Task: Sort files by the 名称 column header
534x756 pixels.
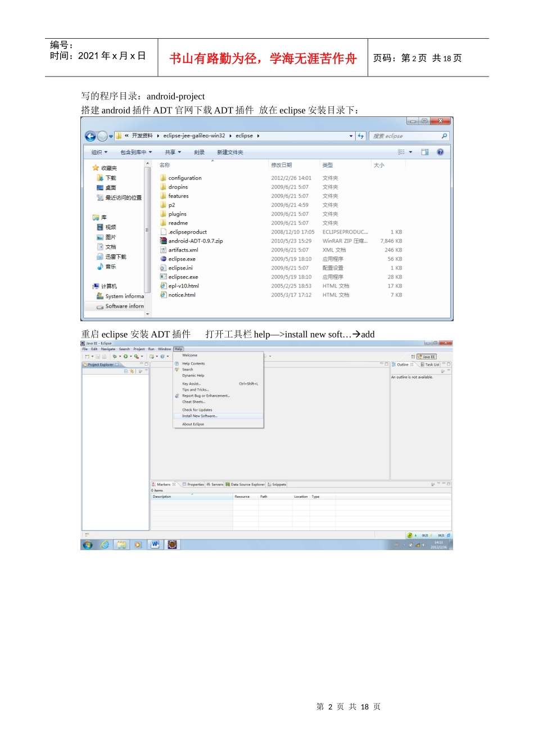Action: pos(165,165)
